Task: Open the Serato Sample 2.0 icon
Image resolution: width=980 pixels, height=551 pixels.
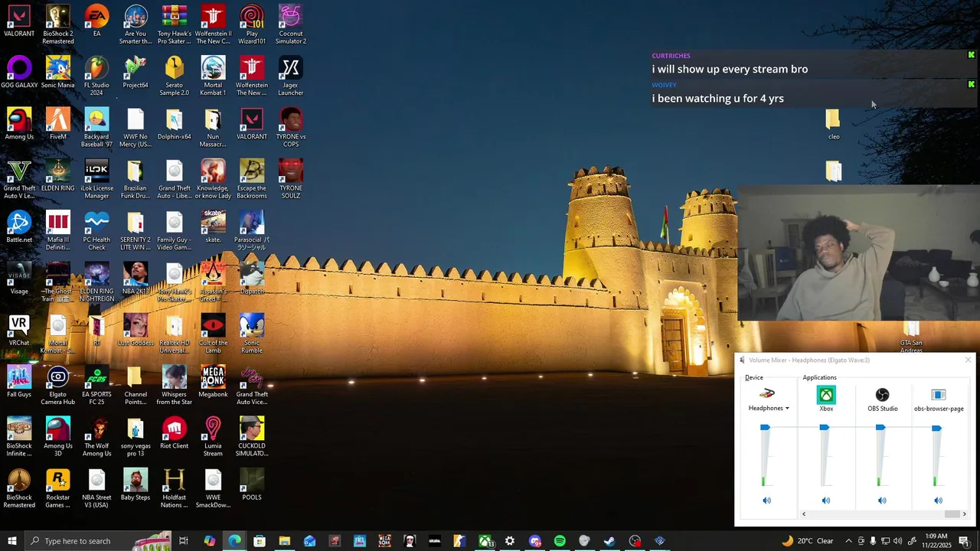Action: click(x=174, y=76)
